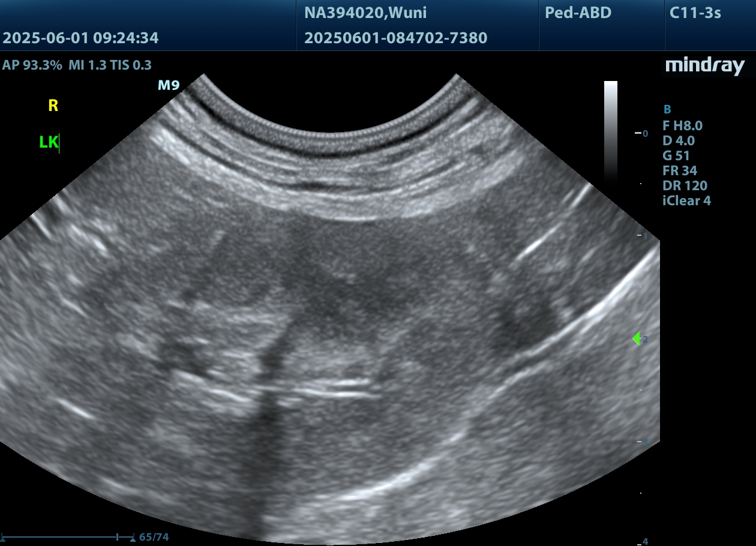
Task: Select the green LK annotation text
Action: pos(49,142)
